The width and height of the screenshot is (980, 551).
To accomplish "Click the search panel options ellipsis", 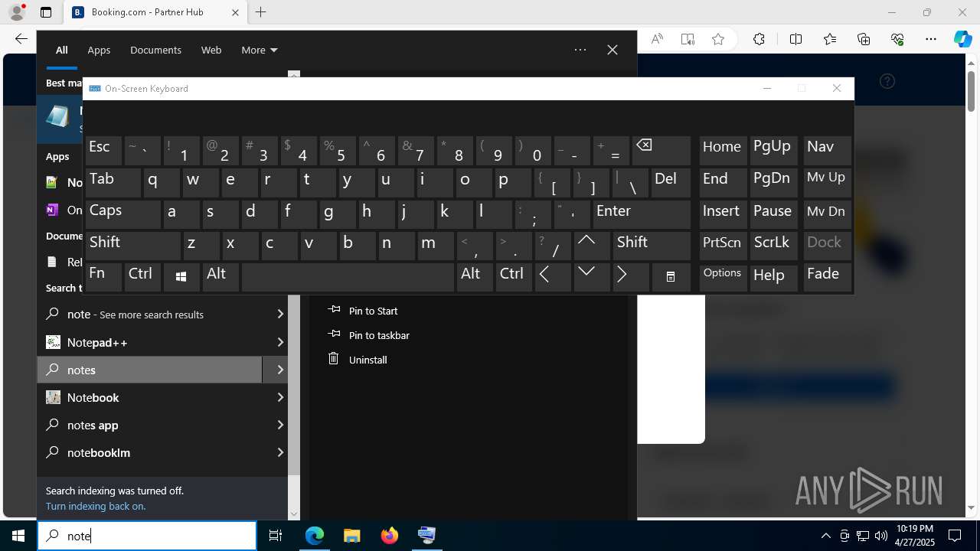I will tap(580, 50).
